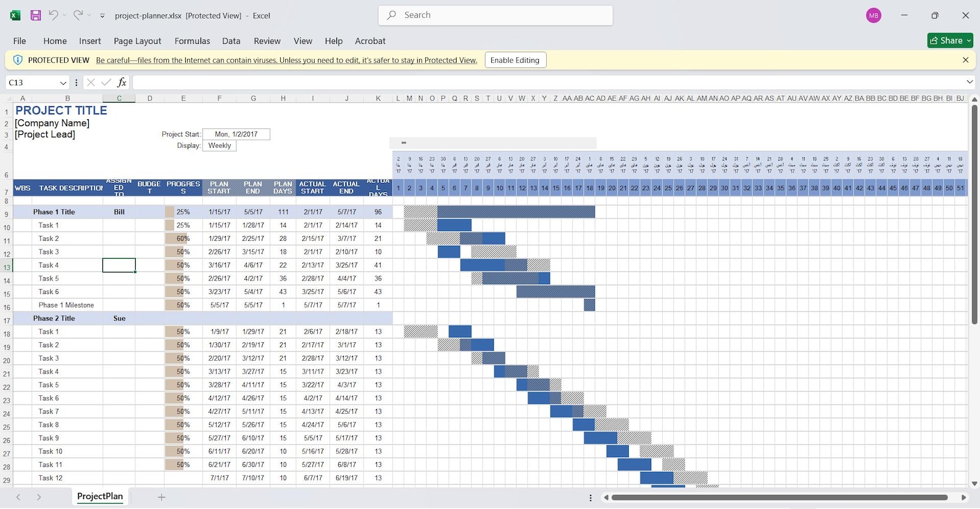Screen dimensions: 980x509
Task: Click the search magnifier icon
Action: (392, 15)
